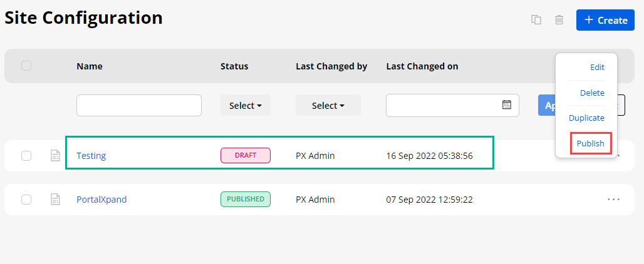The height and width of the screenshot is (264, 644).
Task: Click the document icon beside Testing
Action: click(56, 156)
